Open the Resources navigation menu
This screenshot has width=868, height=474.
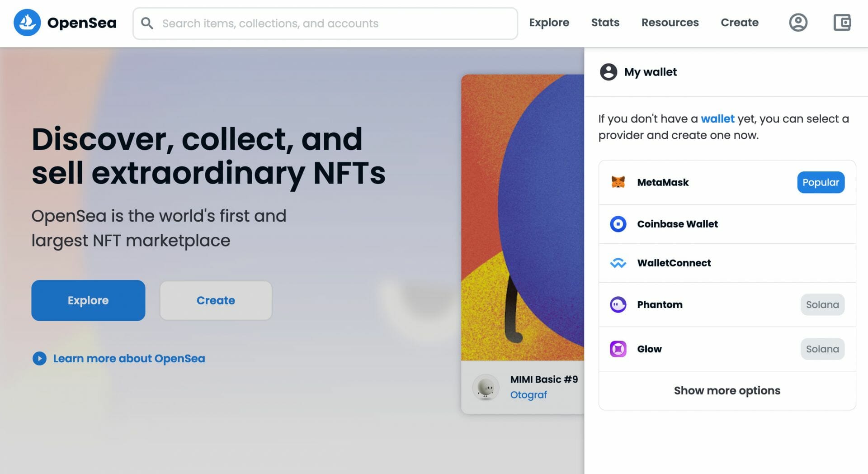(x=670, y=23)
